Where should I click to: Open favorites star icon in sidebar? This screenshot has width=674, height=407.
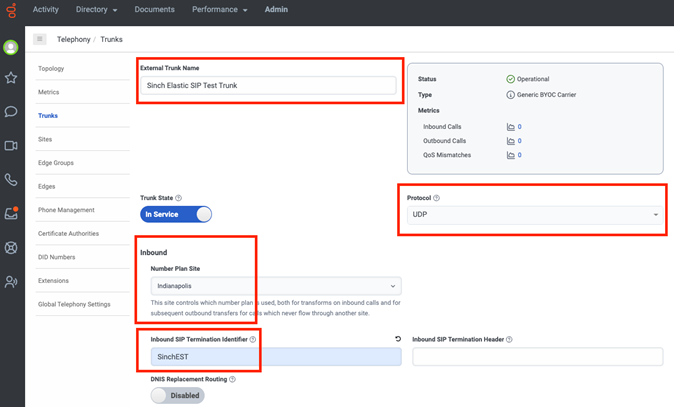pos(11,78)
